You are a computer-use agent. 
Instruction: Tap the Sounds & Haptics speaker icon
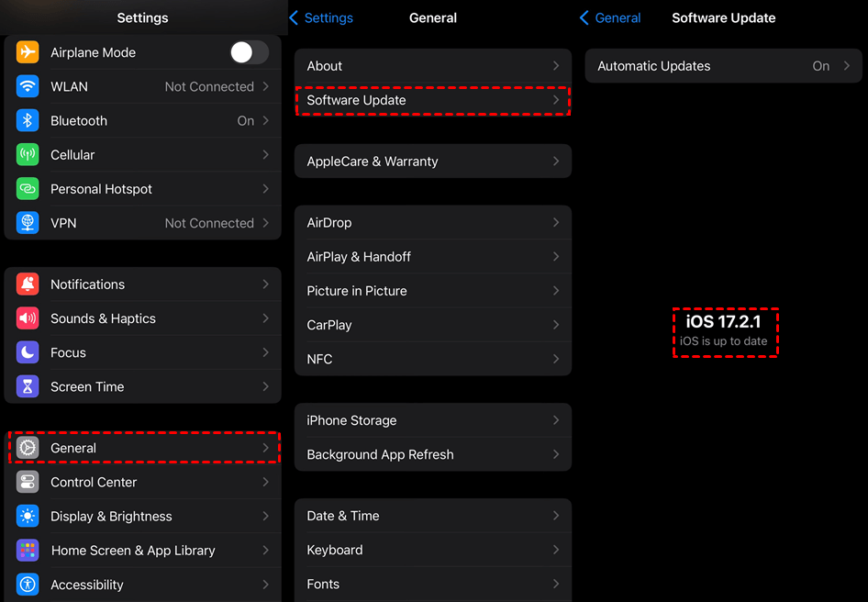pos(28,318)
